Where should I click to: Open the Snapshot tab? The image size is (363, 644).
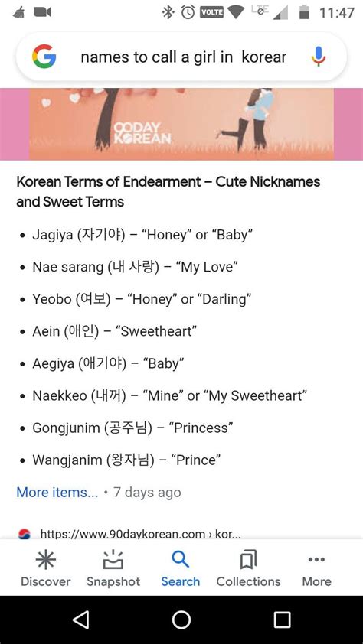[x=113, y=568]
